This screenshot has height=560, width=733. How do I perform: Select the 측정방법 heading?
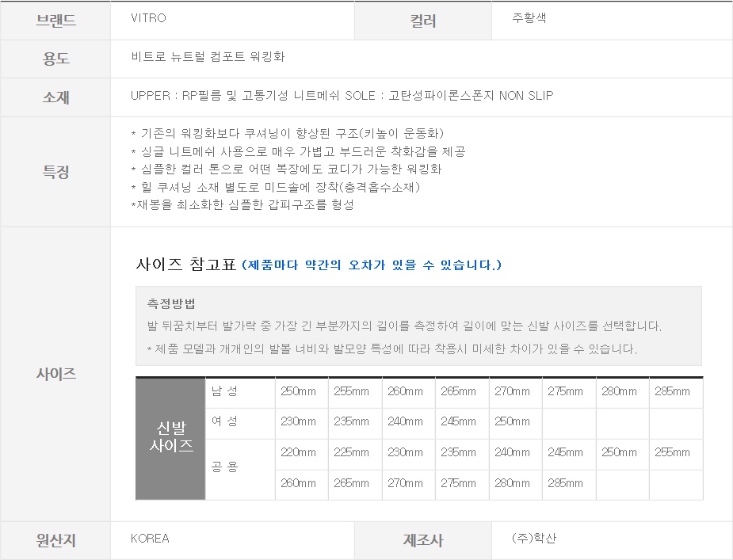171,304
